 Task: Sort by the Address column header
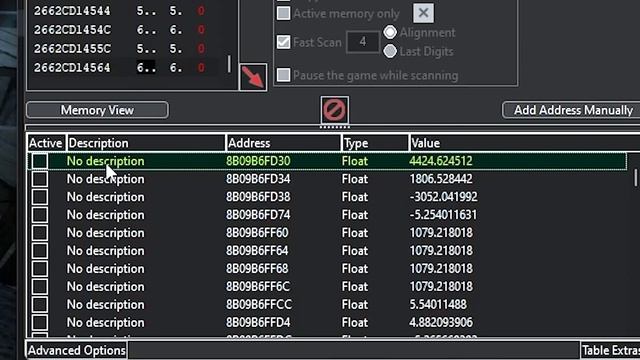click(283, 143)
